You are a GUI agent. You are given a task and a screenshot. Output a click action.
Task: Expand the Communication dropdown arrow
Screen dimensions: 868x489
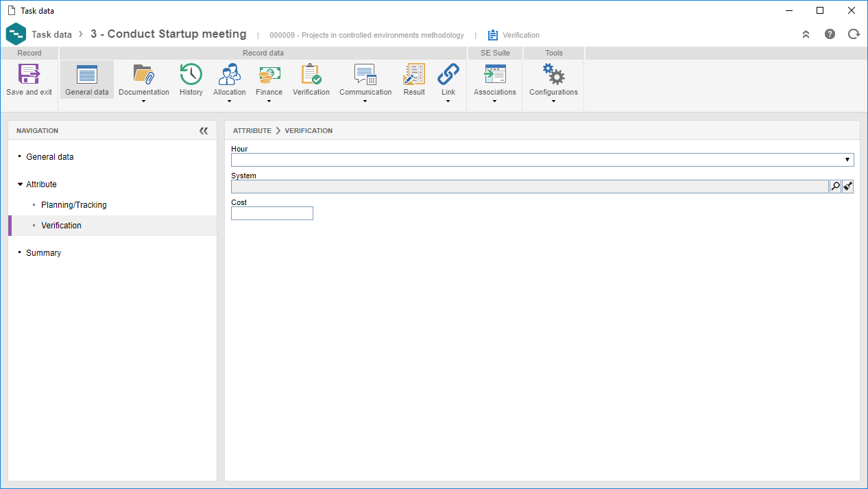(365, 102)
